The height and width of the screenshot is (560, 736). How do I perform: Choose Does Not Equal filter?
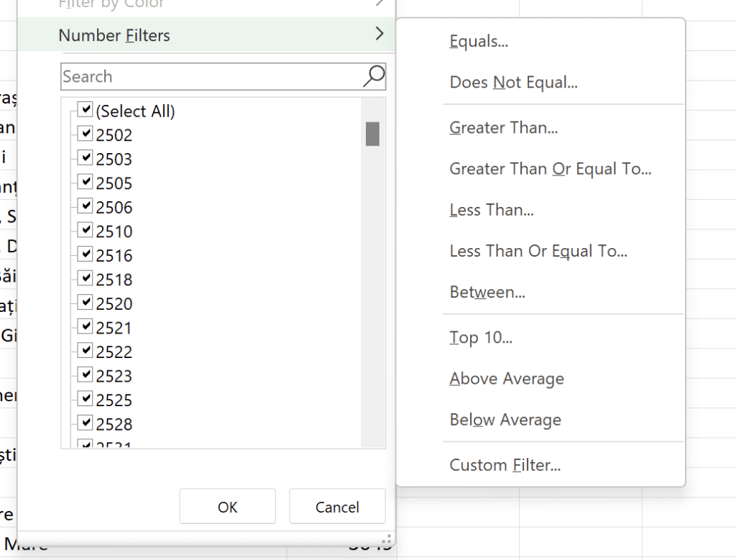point(513,82)
